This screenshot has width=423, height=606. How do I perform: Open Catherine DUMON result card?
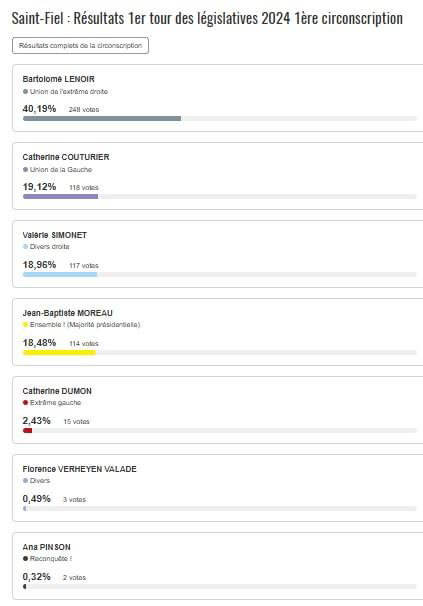click(x=218, y=410)
